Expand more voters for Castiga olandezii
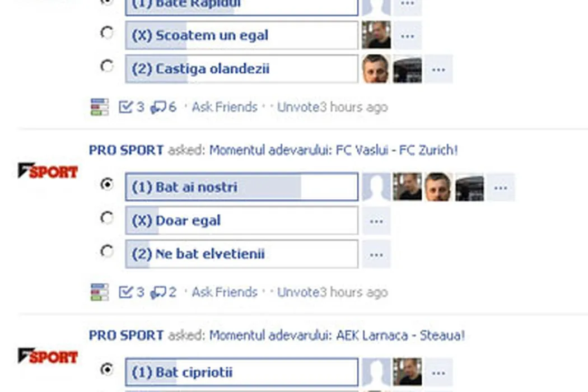 (x=438, y=69)
